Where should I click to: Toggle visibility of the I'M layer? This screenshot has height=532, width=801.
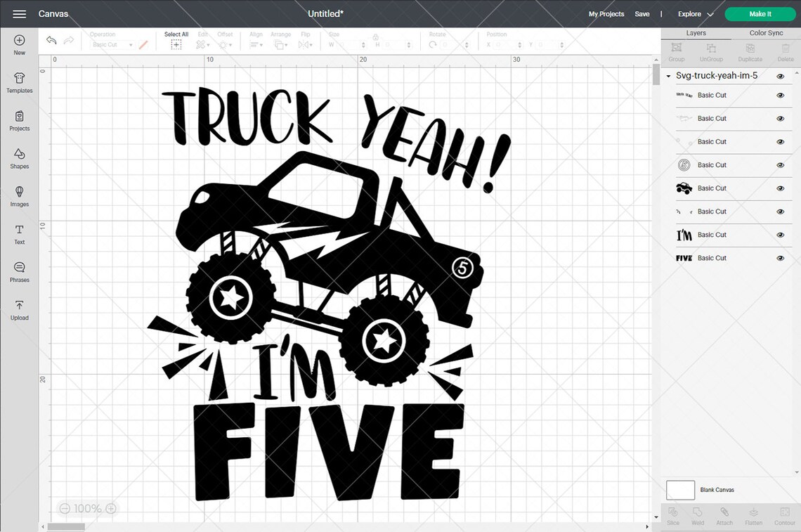780,235
